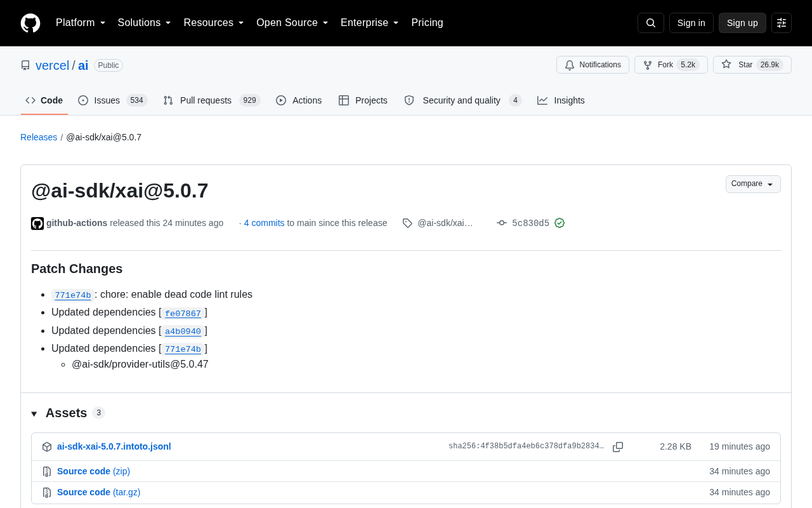Open the Pricing link
The width and height of the screenshot is (812, 508).
(427, 23)
